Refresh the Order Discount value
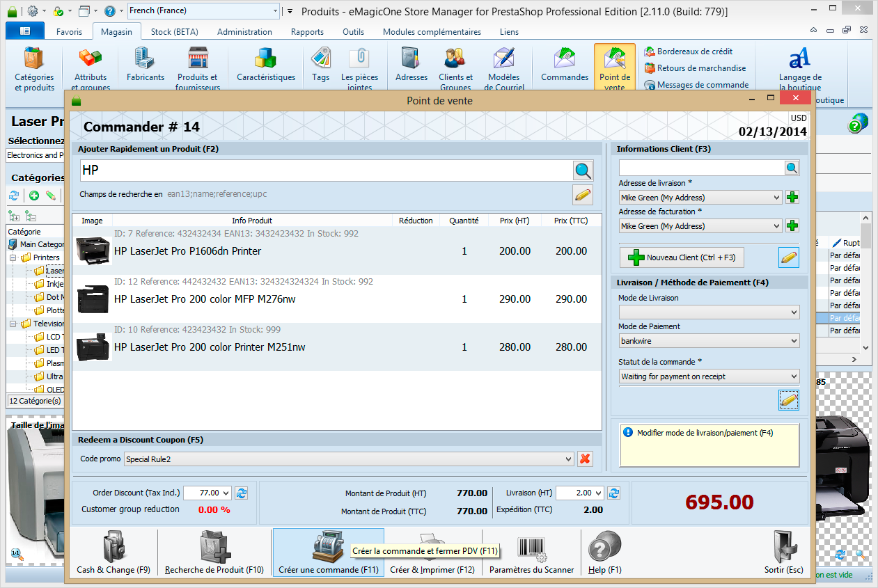The width and height of the screenshot is (878, 588). [x=242, y=493]
